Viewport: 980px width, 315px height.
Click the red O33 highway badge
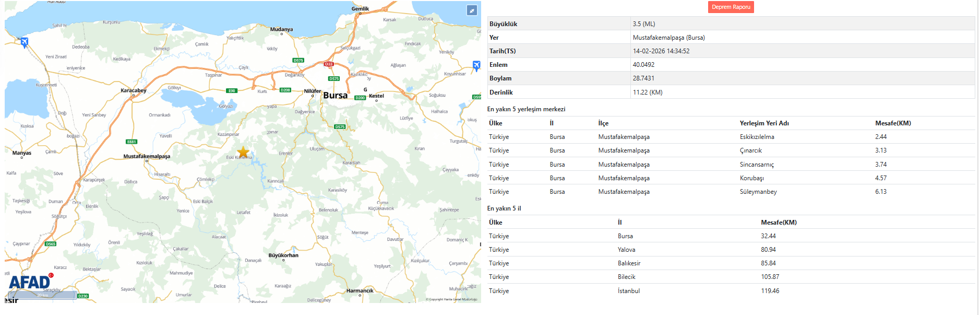pos(329,64)
